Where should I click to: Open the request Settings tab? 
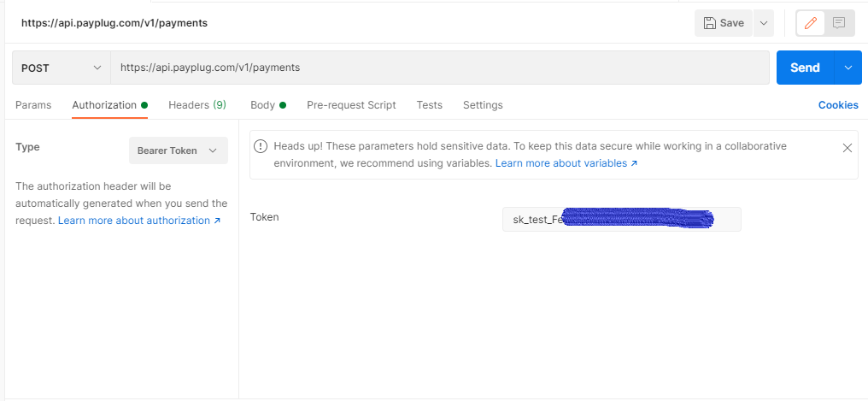(x=483, y=104)
